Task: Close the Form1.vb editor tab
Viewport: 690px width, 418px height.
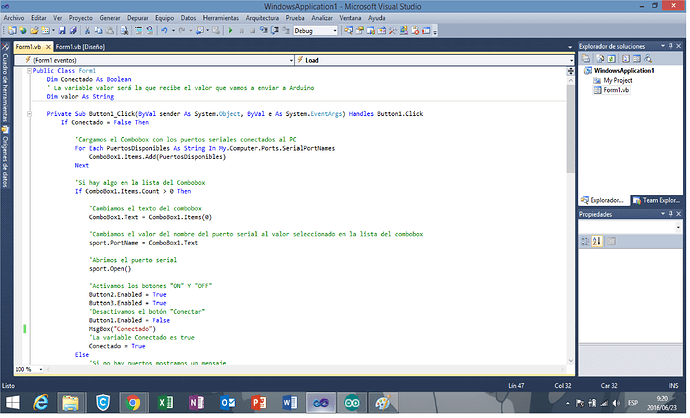Action: pyautogui.click(x=48, y=47)
